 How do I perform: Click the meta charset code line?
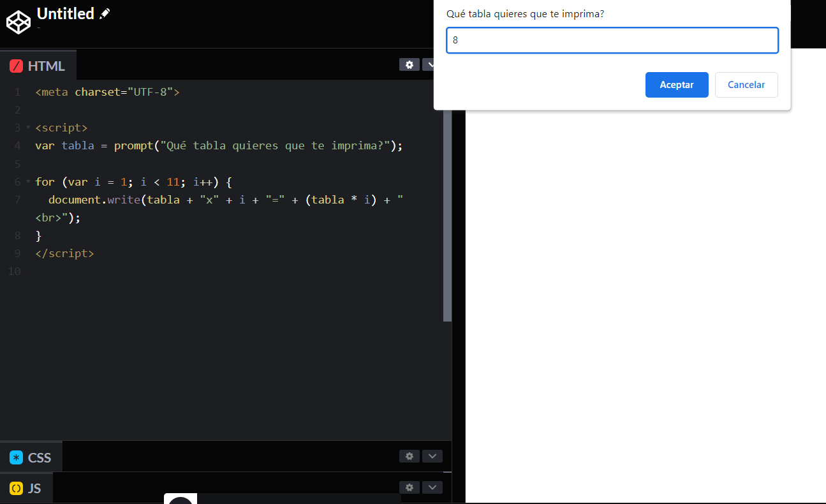[x=107, y=92]
